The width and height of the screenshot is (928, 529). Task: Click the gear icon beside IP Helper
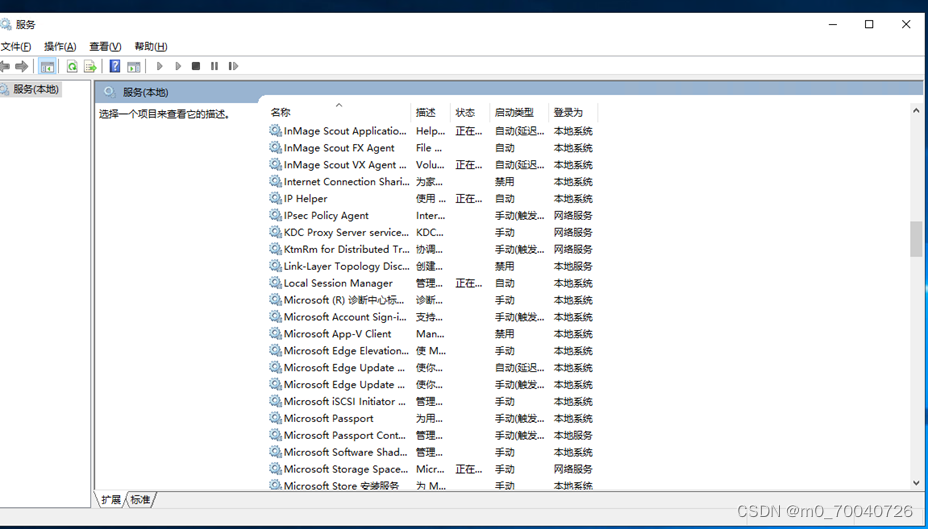(x=275, y=198)
